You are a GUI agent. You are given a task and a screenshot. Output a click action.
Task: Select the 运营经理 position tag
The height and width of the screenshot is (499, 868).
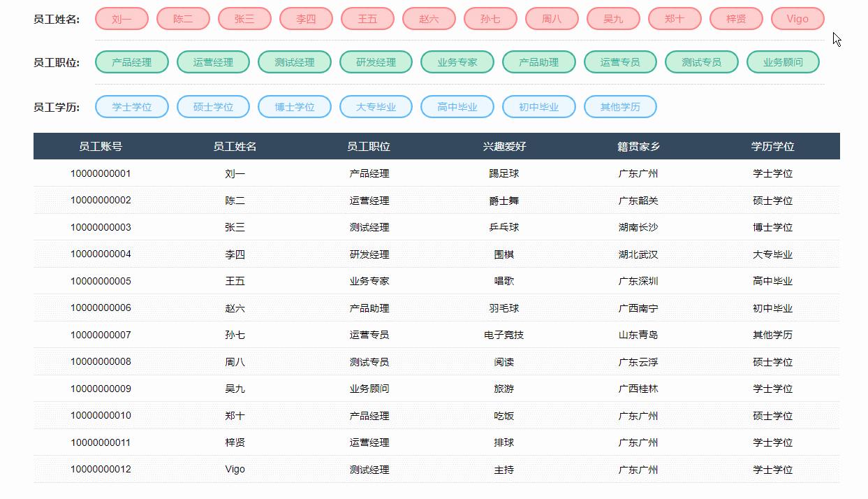[x=213, y=62]
